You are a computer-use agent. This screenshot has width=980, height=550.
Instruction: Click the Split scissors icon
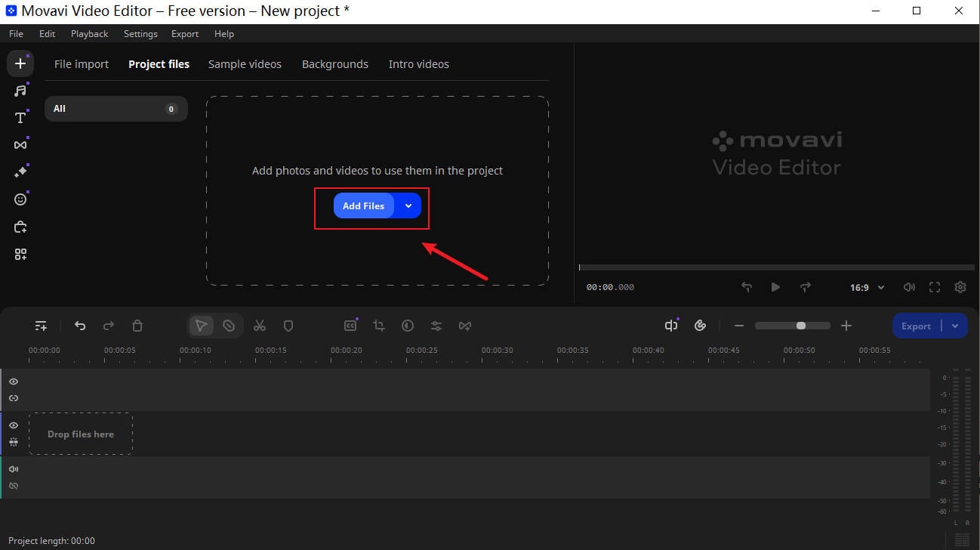pyautogui.click(x=260, y=326)
